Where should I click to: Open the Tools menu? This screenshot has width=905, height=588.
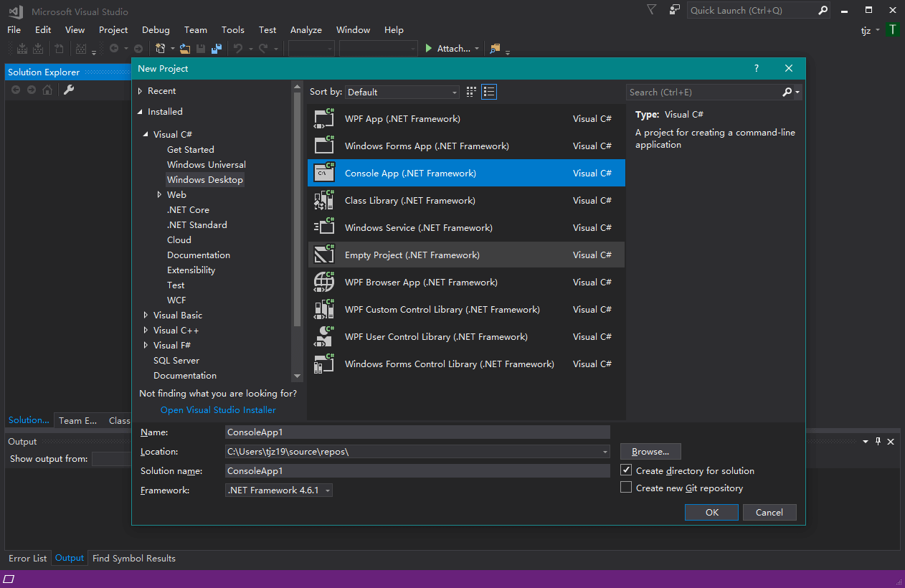click(233, 30)
